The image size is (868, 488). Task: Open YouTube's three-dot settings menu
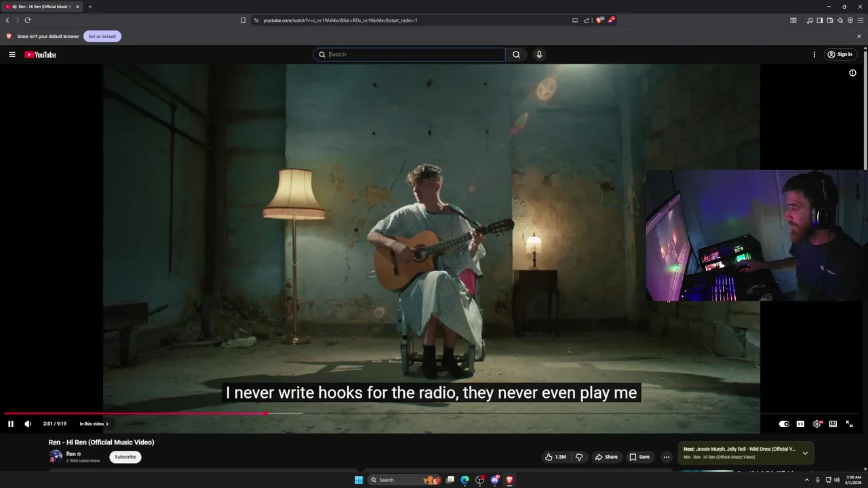click(814, 54)
